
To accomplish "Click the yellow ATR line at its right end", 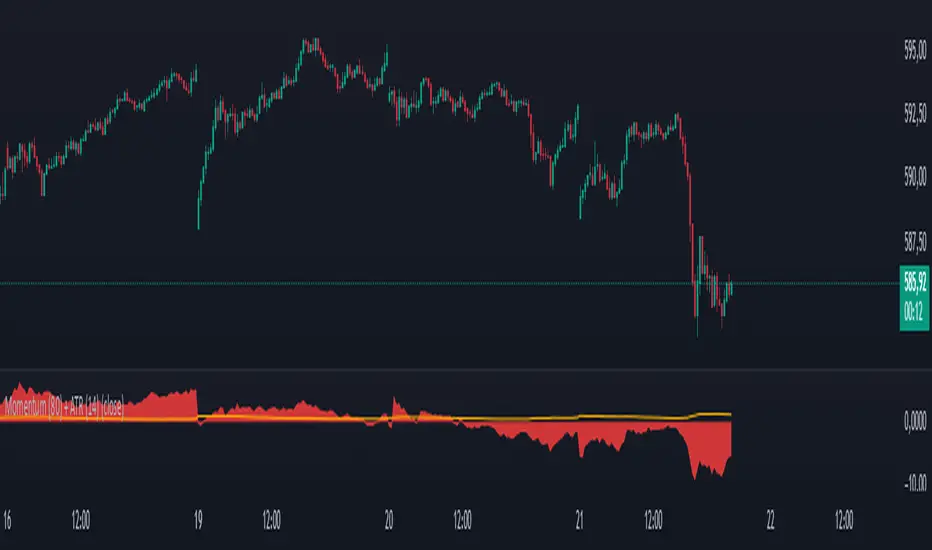I will (728, 413).
